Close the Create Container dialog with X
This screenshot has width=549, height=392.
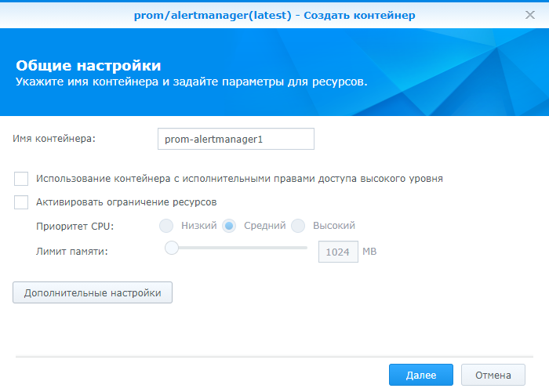(x=529, y=15)
